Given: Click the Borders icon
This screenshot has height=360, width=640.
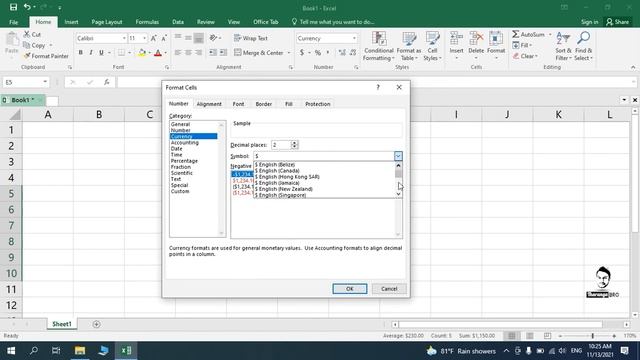Looking at the screenshot, I should click(121, 53).
